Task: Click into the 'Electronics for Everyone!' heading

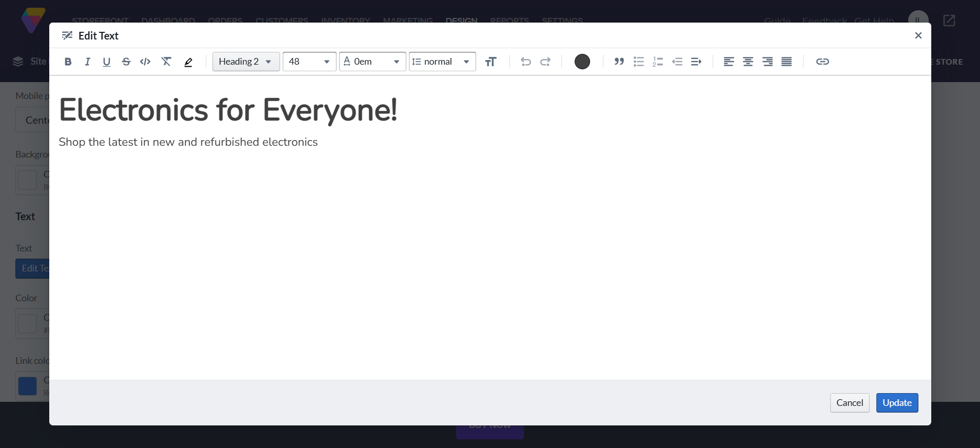Action: pos(228,110)
